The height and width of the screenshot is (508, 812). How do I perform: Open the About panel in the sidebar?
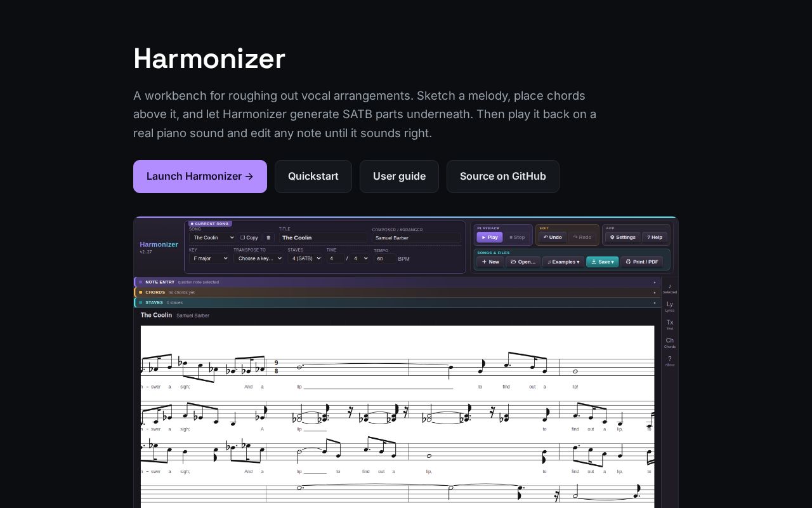coord(670,361)
